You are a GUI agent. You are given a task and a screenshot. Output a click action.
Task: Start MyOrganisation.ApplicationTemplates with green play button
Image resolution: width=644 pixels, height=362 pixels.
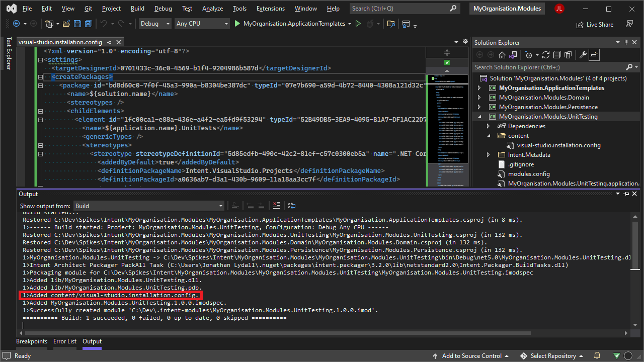tap(237, 24)
